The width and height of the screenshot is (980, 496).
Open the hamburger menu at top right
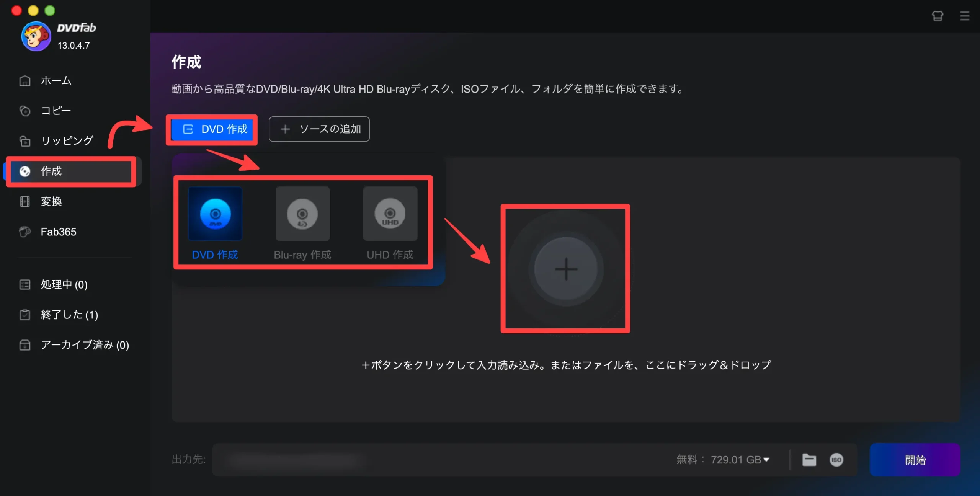(965, 16)
